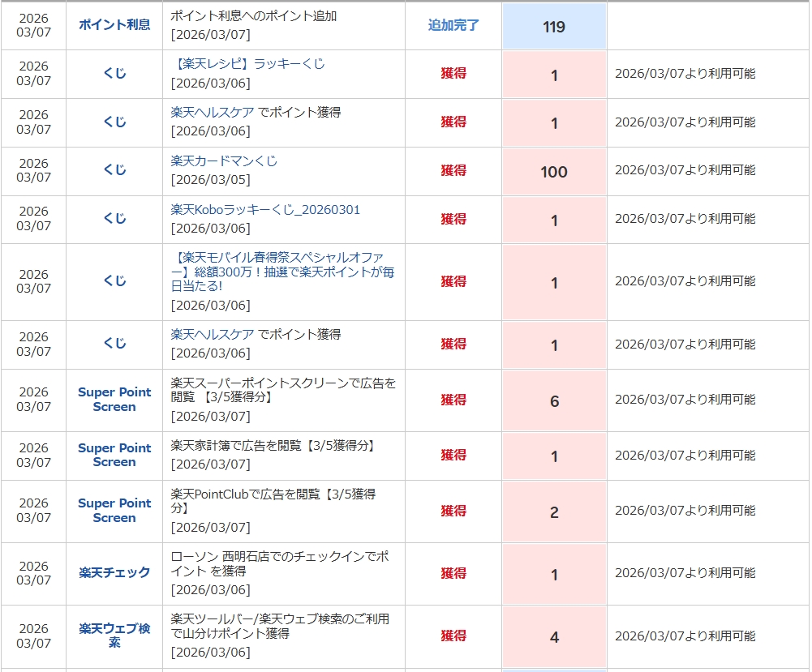Click Super Point Screen in the 楽天家計簿 row

pyautogui.click(x=114, y=455)
